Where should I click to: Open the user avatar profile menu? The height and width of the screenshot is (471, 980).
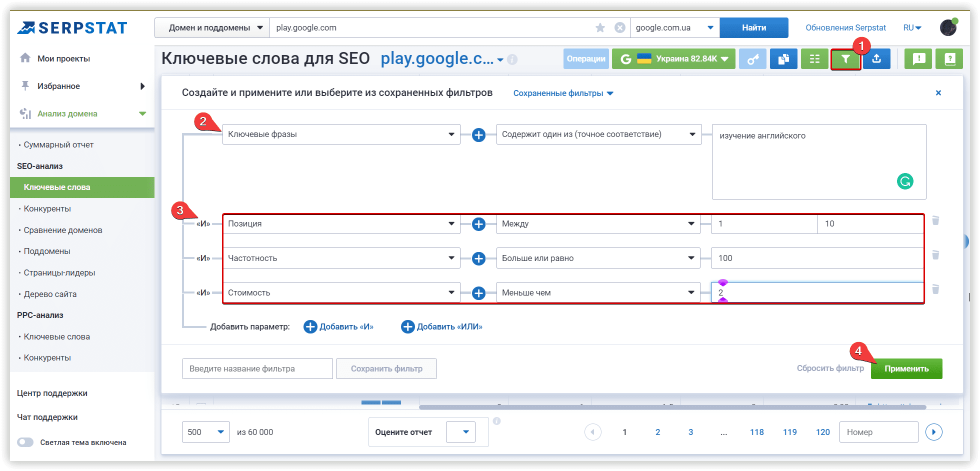pyautogui.click(x=948, y=27)
